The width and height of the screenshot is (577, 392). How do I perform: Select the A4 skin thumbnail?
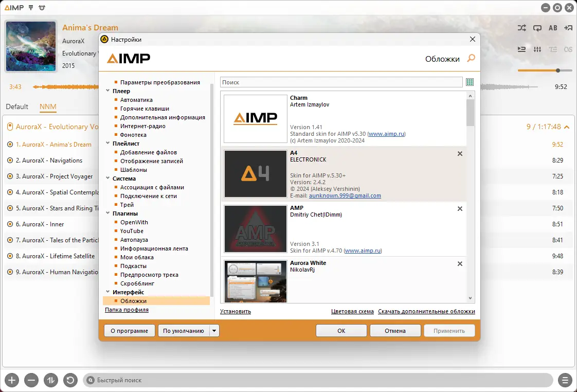256,174
